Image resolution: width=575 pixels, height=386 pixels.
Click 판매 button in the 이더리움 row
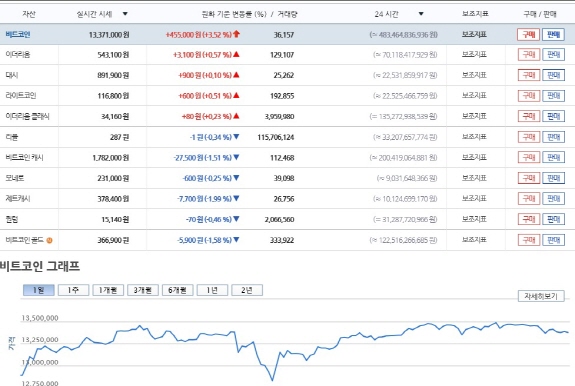coord(553,55)
